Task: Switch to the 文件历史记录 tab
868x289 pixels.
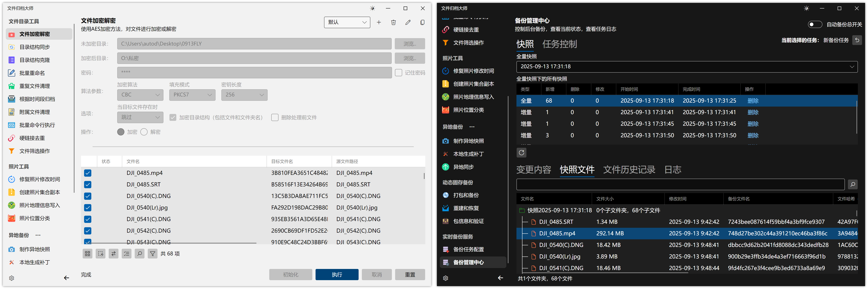Action: coord(629,170)
